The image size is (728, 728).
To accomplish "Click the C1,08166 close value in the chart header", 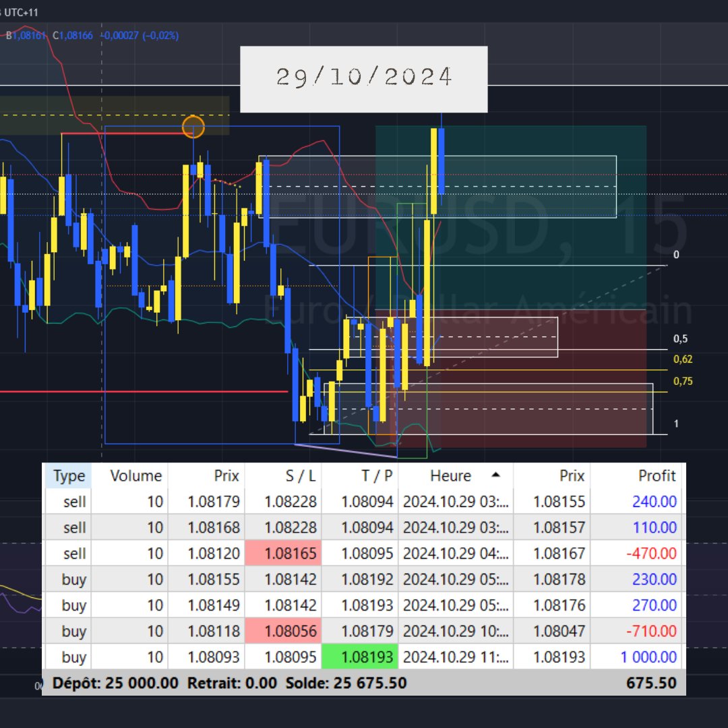I will tap(72, 36).
